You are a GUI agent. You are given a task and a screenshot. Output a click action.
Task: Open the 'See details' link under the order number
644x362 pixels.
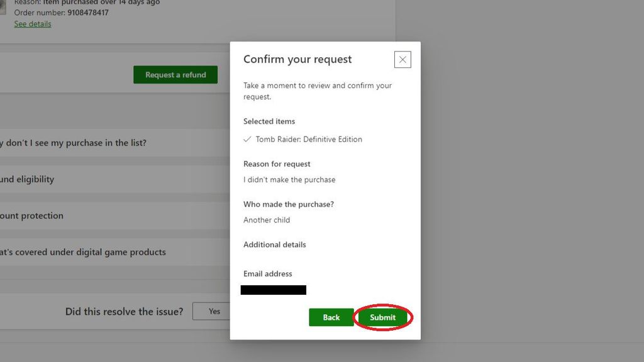(32, 24)
